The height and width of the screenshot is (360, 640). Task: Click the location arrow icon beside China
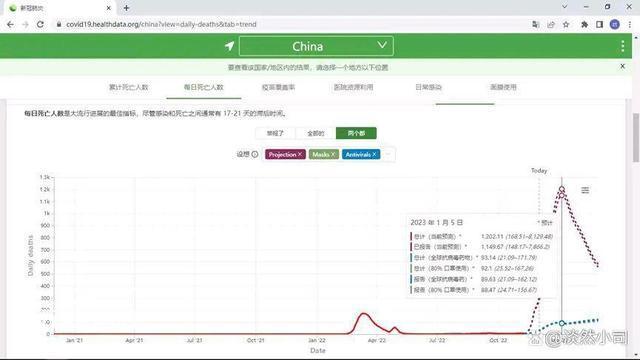click(229, 46)
